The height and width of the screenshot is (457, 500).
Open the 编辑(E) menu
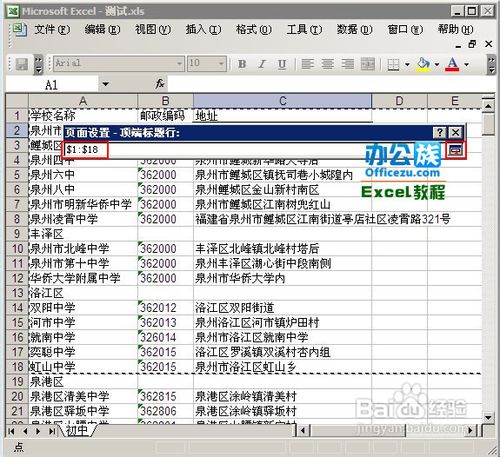pos(102,30)
